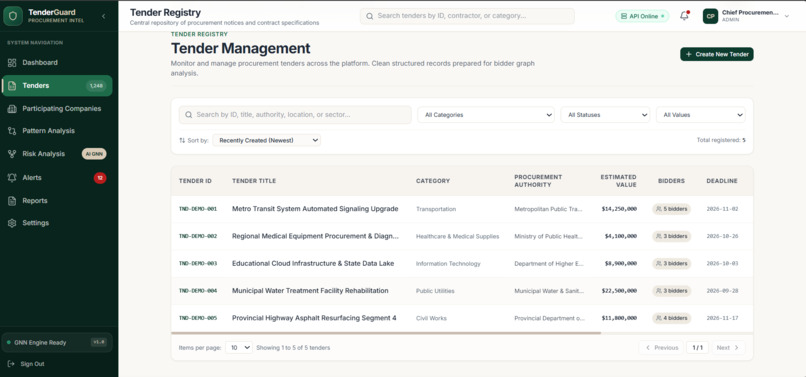
Task: Focus the Search by ID, title filter field
Action: click(x=295, y=115)
